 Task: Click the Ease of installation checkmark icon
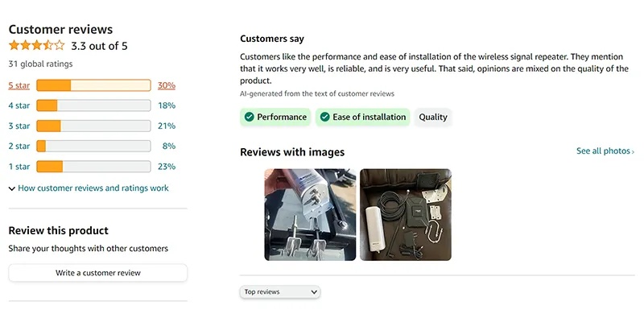pos(324,118)
